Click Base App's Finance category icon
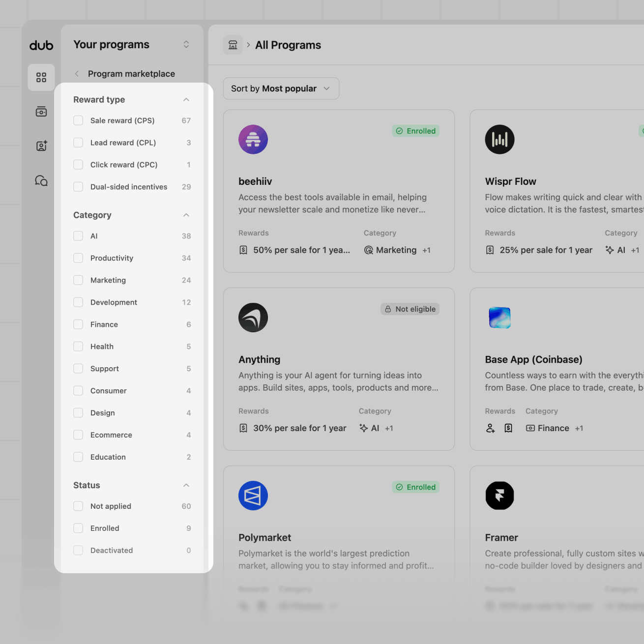Image resolution: width=644 pixels, height=644 pixels. click(x=530, y=428)
